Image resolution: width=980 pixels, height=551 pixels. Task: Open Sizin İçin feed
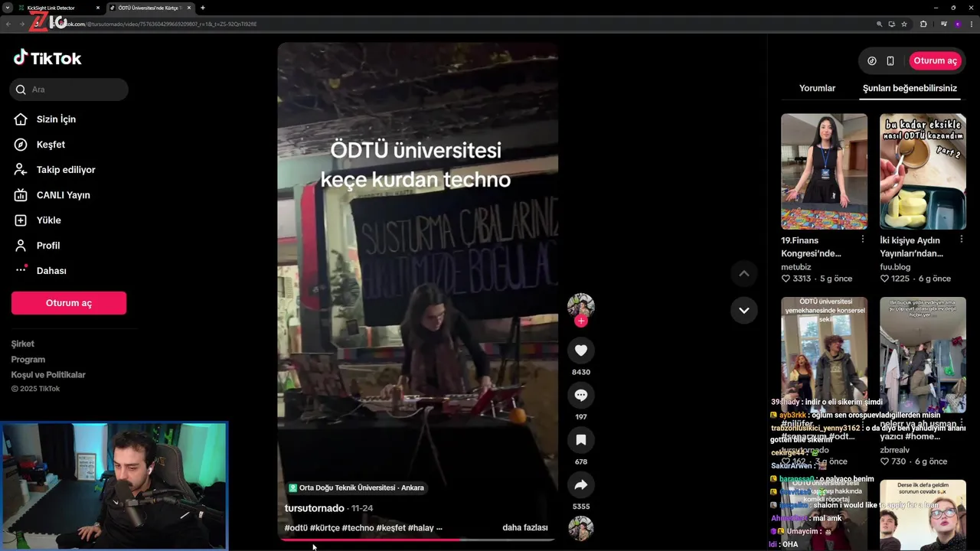click(x=56, y=119)
